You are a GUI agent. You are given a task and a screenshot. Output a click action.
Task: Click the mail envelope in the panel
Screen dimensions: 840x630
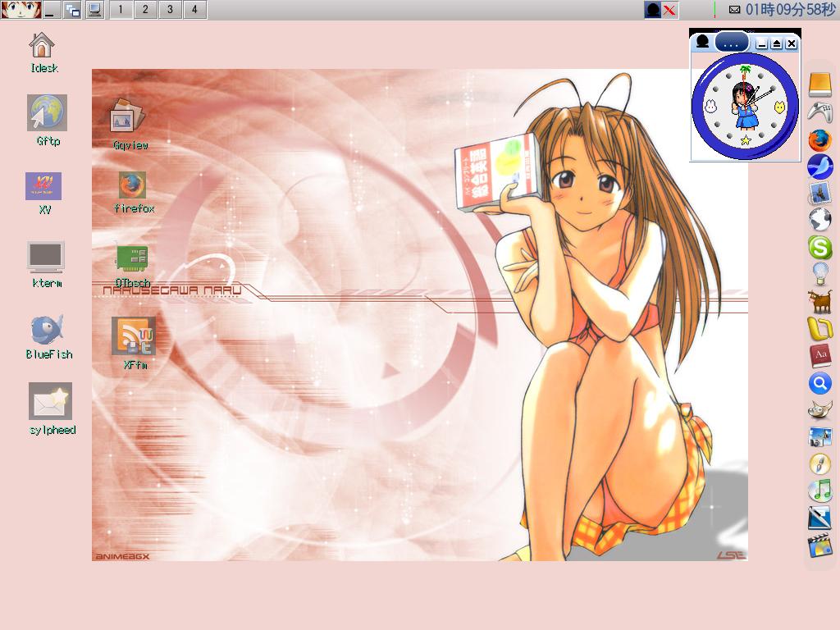pyautogui.click(x=734, y=10)
